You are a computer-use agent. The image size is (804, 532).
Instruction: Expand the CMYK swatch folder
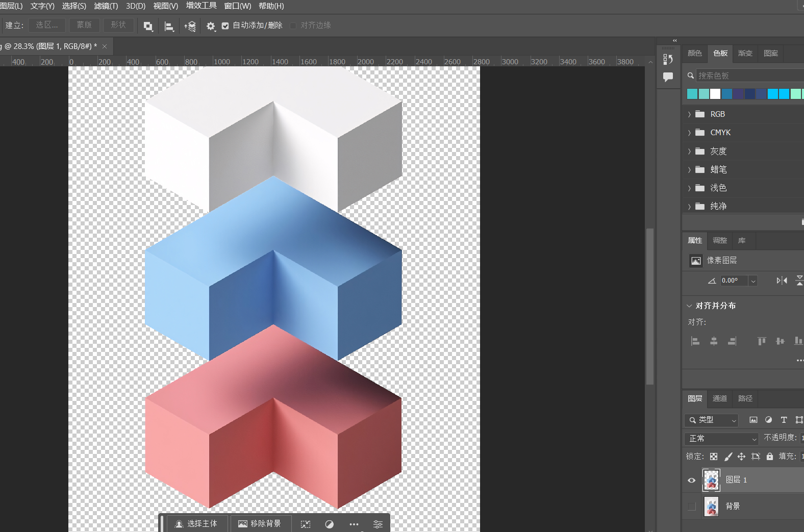pos(689,133)
